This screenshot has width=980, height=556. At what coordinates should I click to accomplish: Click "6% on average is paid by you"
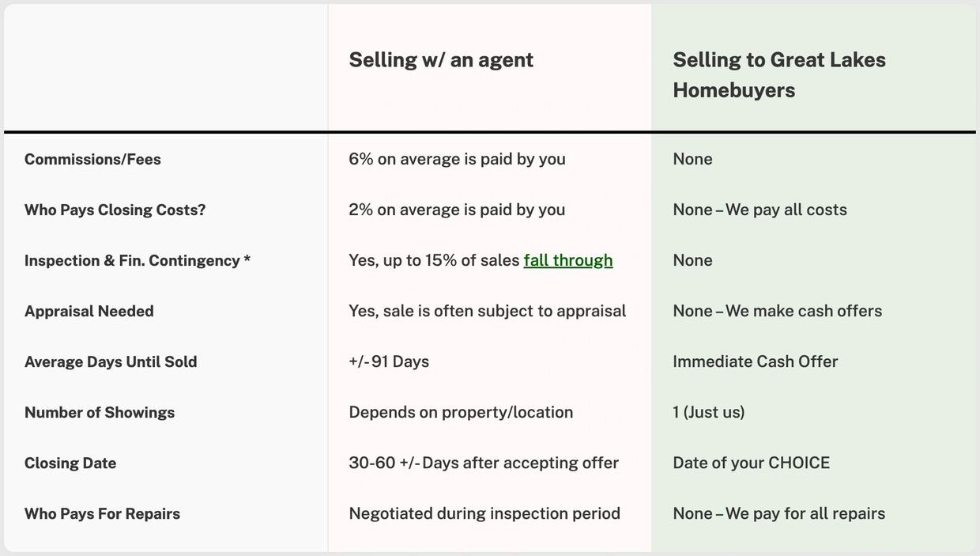[457, 159]
